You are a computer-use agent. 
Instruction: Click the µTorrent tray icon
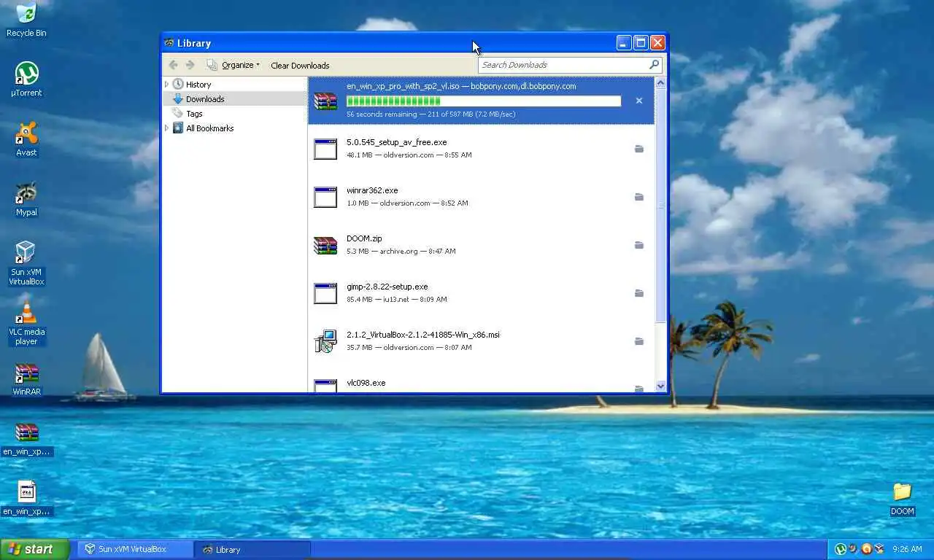841,549
